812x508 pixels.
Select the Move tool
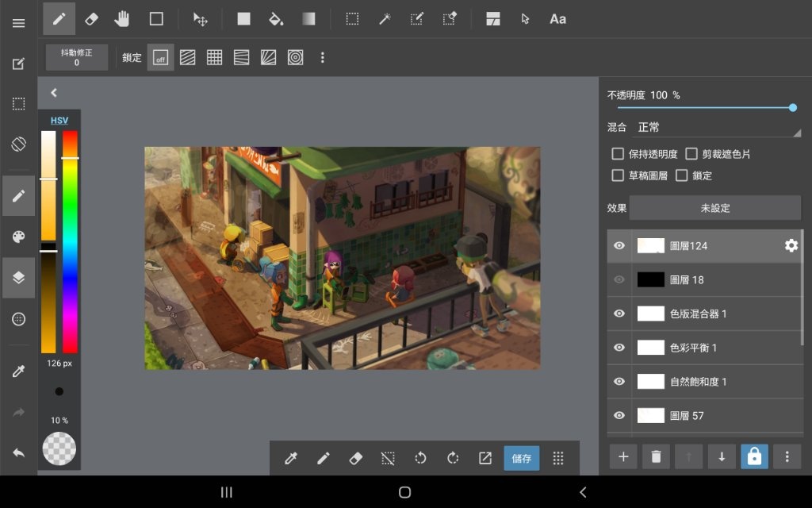point(200,20)
